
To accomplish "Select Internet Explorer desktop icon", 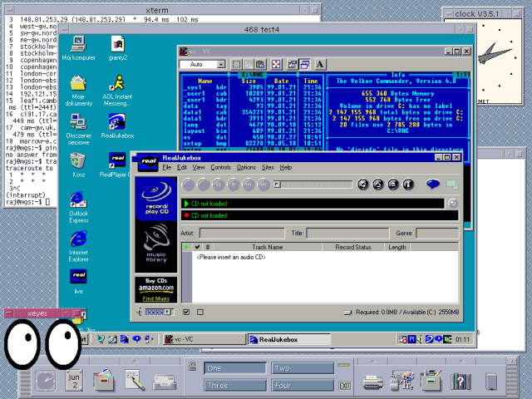I will coord(79,246).
